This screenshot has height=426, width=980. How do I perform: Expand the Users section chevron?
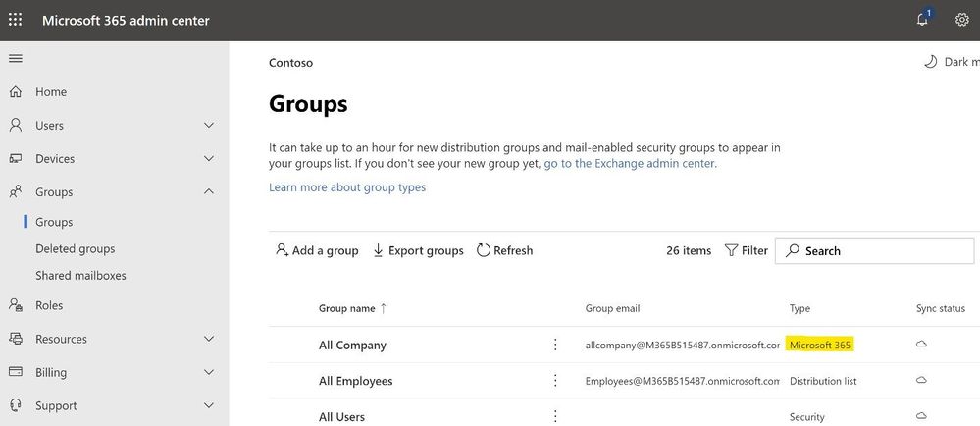click(x=209, y=125)
